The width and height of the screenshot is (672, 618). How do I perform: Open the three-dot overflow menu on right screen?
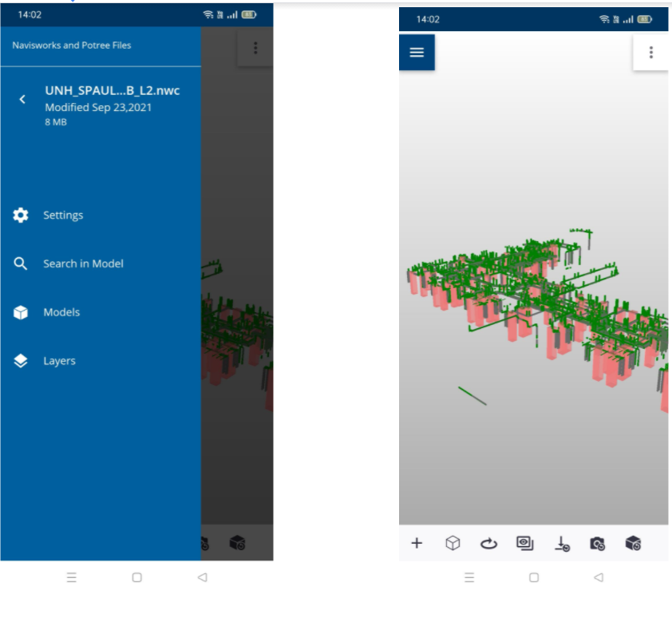(650, 51)
